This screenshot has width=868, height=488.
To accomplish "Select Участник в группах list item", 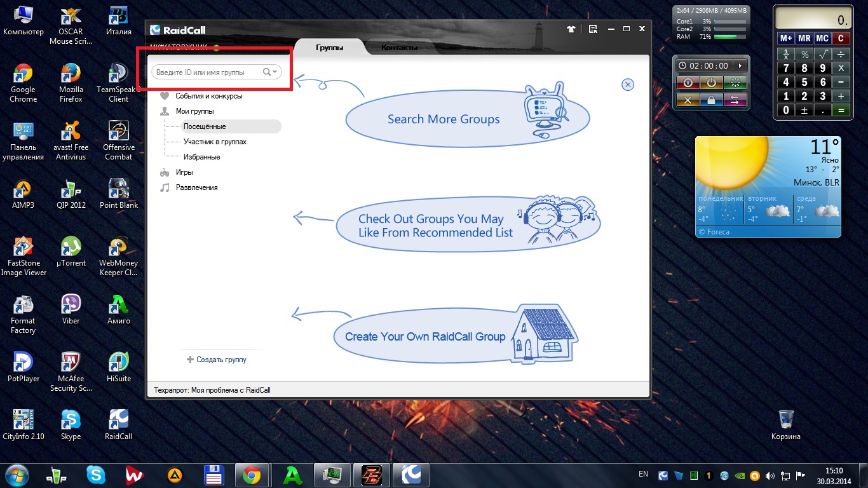I will click(x=215, y=142).
